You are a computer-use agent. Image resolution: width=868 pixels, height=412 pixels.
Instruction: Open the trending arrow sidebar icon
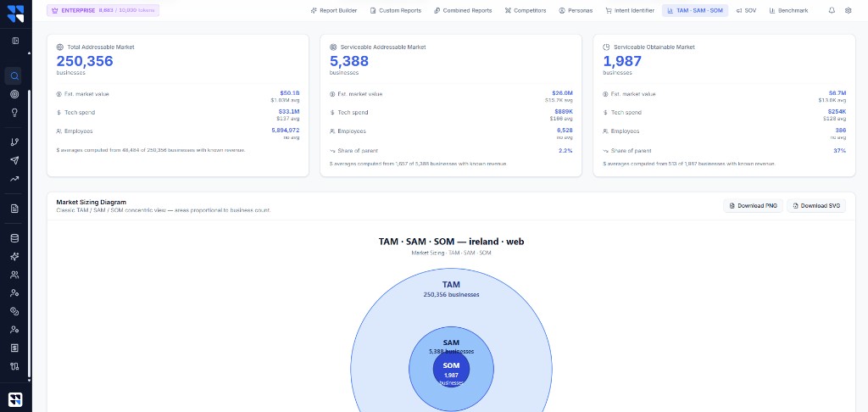(15, 179)
